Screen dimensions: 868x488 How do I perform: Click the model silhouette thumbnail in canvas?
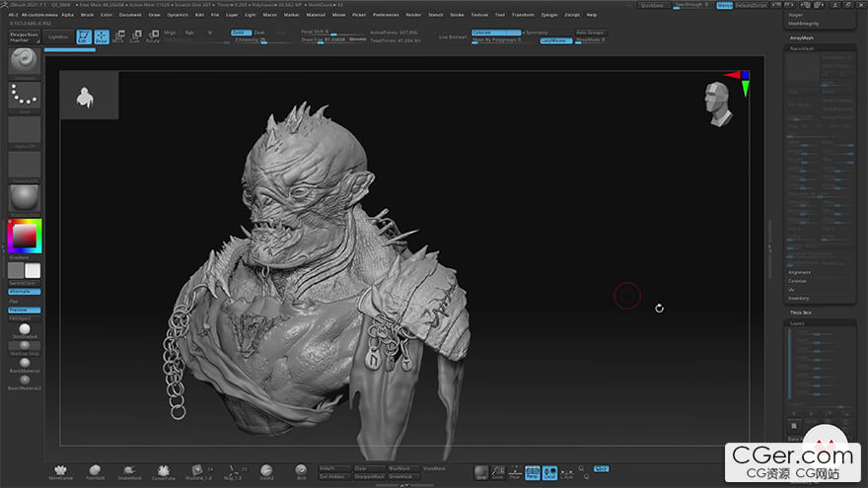pyautogui.click(x=89, y=96)
